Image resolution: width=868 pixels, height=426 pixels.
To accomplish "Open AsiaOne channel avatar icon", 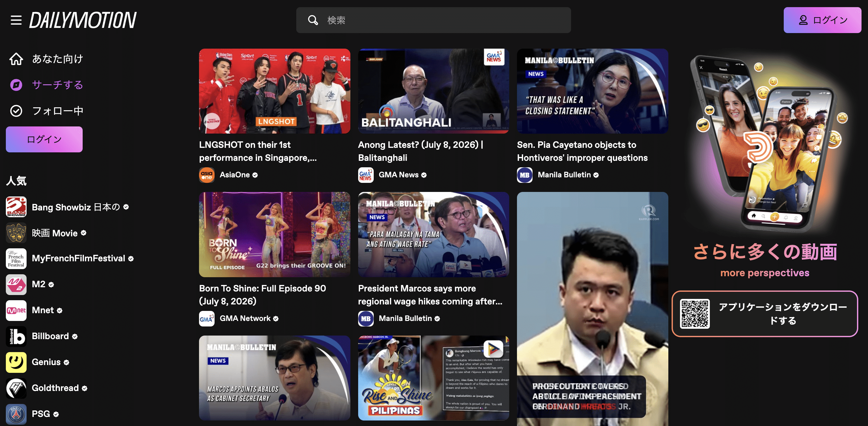I will point(207,175).
